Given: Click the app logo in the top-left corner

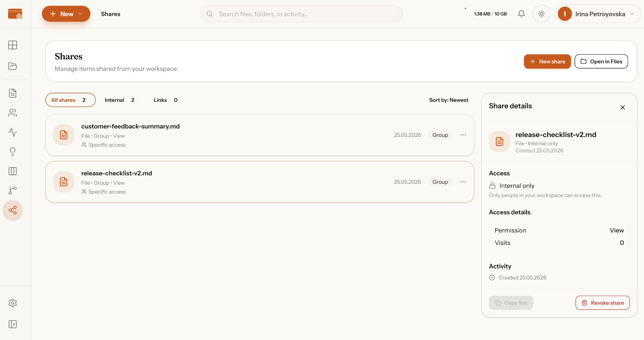Looking at the screenshot, I should click(15, 14).
